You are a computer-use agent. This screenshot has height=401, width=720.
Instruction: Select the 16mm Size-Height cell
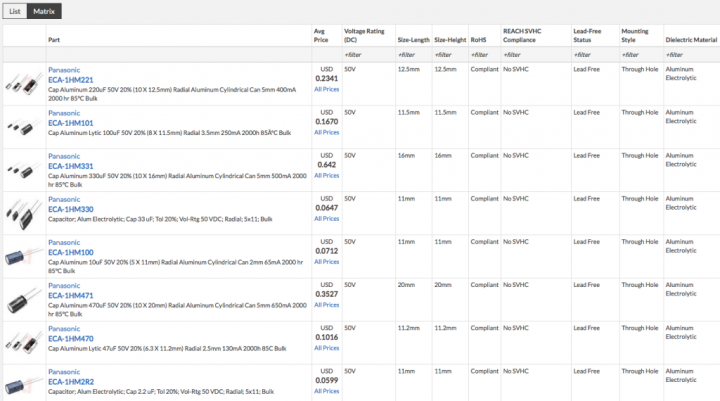coord(443,156)
